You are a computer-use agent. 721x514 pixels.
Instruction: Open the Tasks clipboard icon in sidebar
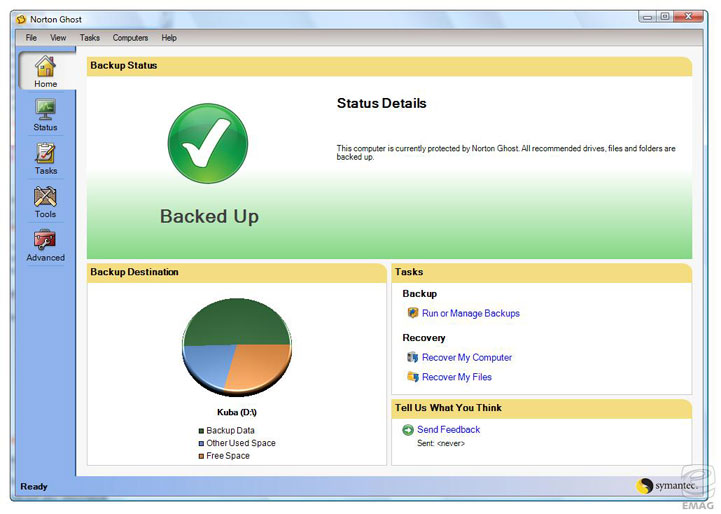tap(45, 153)
